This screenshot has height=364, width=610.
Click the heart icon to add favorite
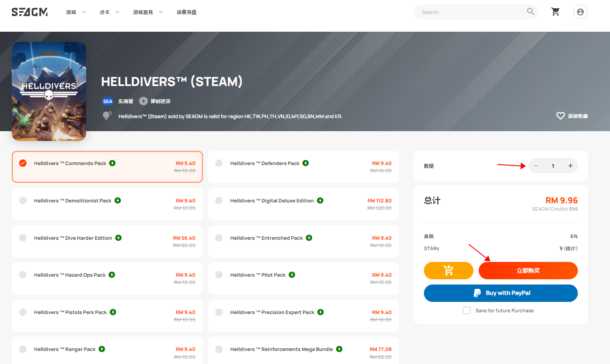click(x=560, y=116)
